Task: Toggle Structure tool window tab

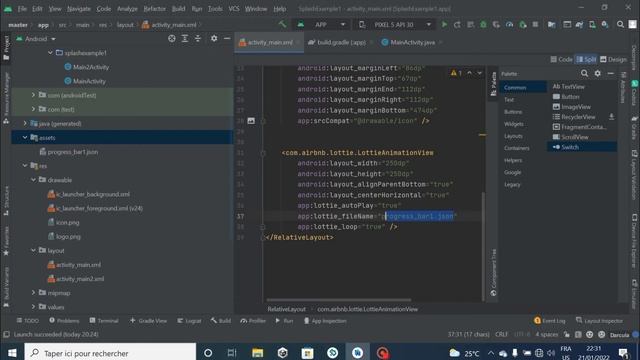Action: pos(6,201)
